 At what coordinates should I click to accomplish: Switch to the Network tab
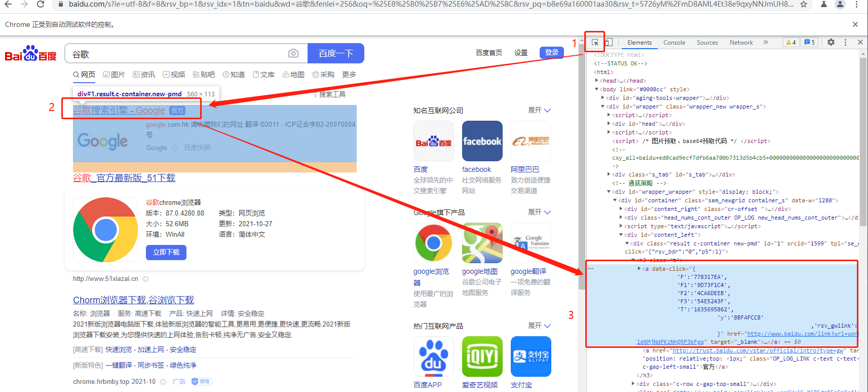[x=741, y=43]
